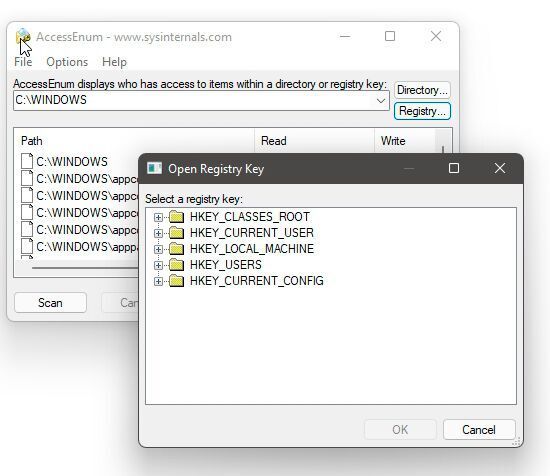Click the file icon beside the C:\WINDOWS row
Viewport: 550px width, 476px height.
(27, 161)
